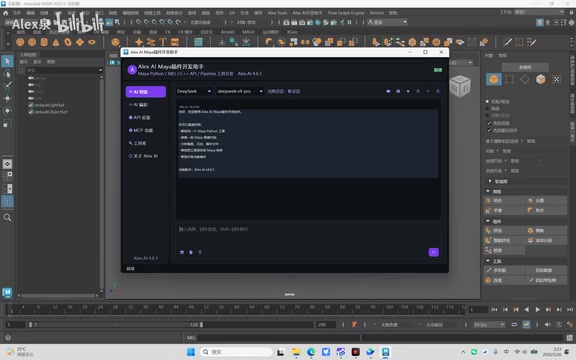Open the Flow Graph Engine menu

pos(346,13)
